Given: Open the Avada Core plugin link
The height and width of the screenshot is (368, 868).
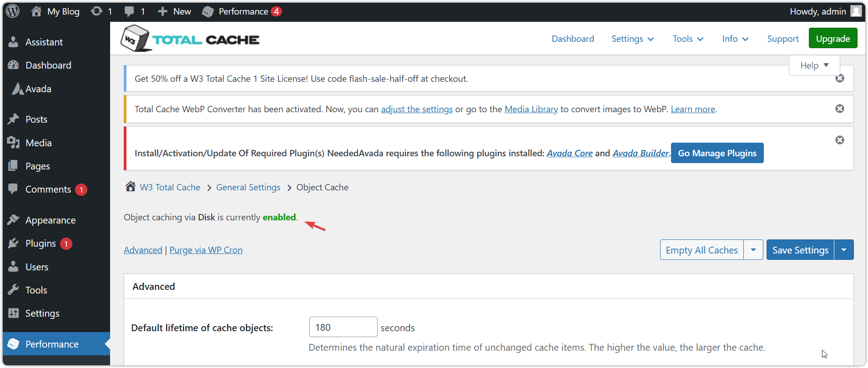Looking at the screenshot, I should (570, 153).
